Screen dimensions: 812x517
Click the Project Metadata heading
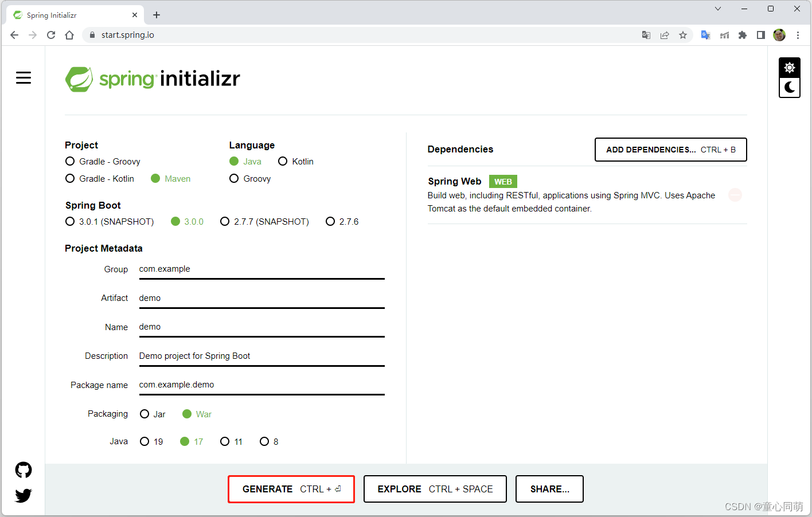[104, 248]
